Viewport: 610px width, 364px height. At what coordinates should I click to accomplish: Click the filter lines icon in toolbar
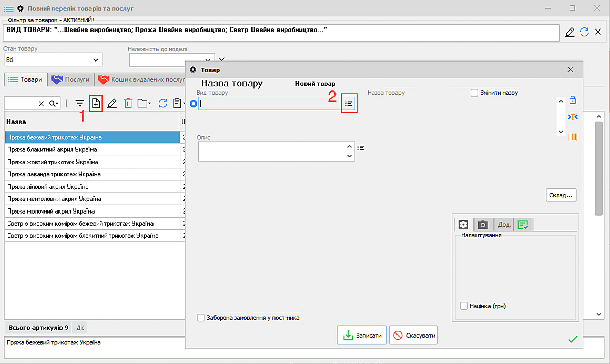click(x=80, y=103)
